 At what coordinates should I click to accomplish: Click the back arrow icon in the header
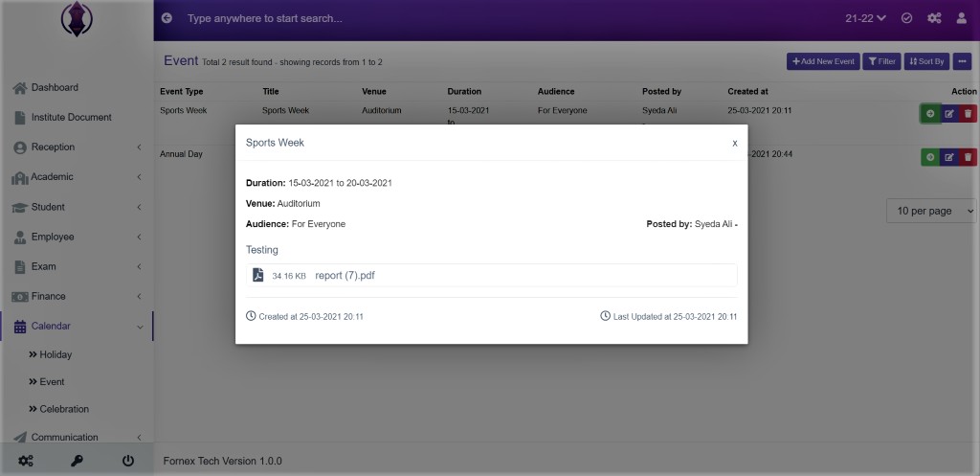click(167, 18)
